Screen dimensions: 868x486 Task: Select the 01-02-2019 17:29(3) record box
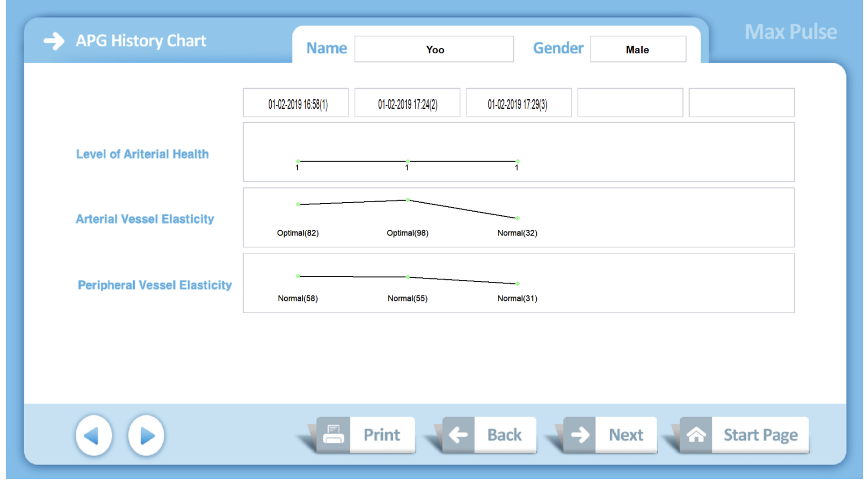pos(518,103)
